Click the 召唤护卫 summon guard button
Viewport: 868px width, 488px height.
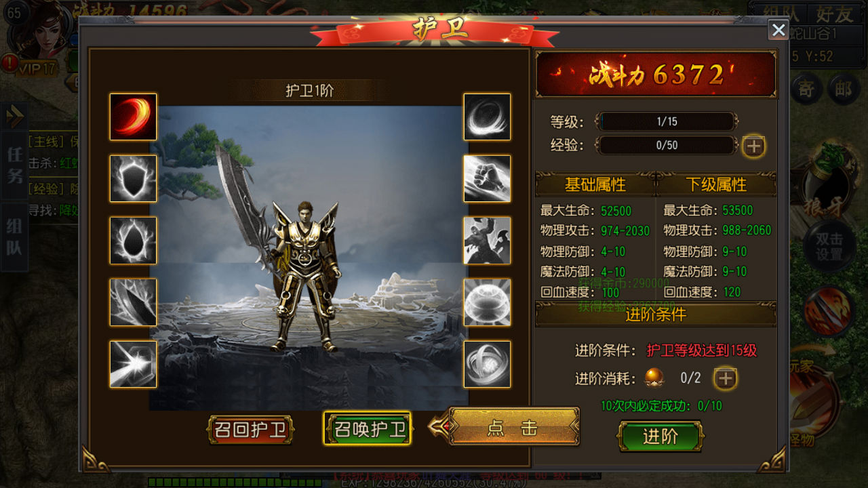click(368, 428)
